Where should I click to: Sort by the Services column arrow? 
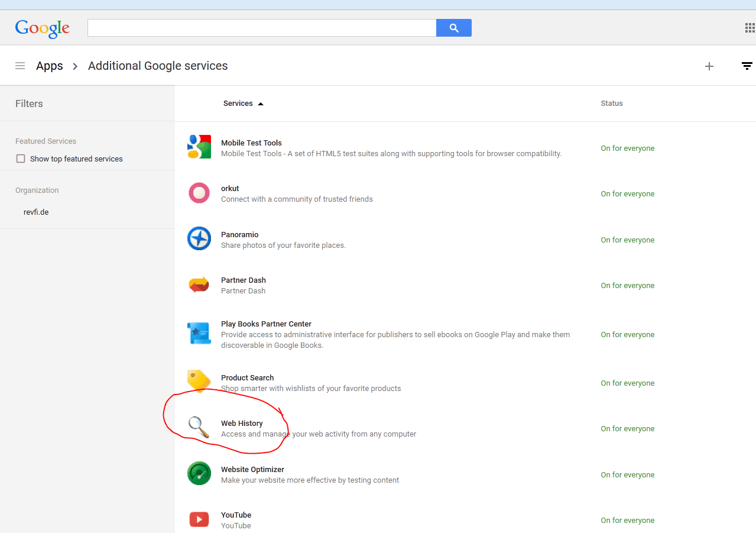(261, 104)
